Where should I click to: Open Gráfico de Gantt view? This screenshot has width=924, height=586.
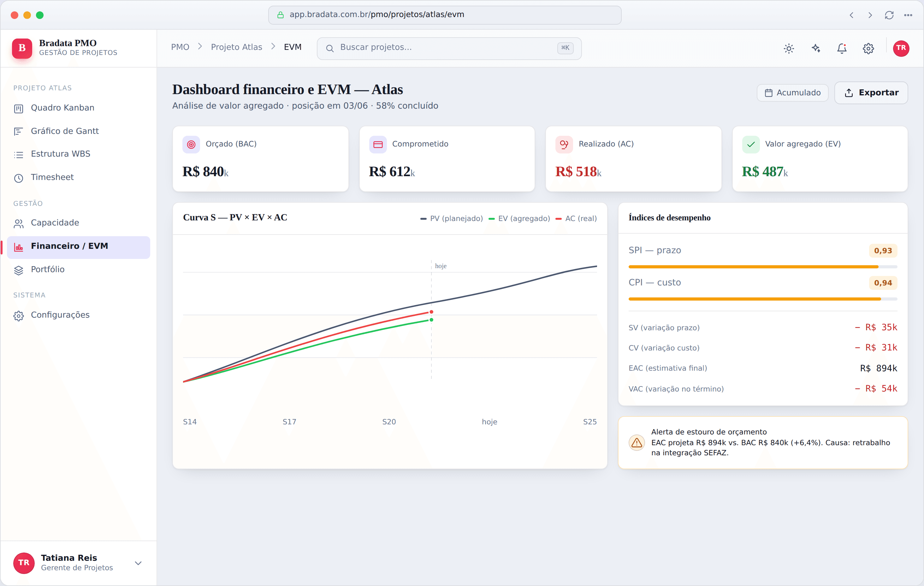click(x=78, y=131)
